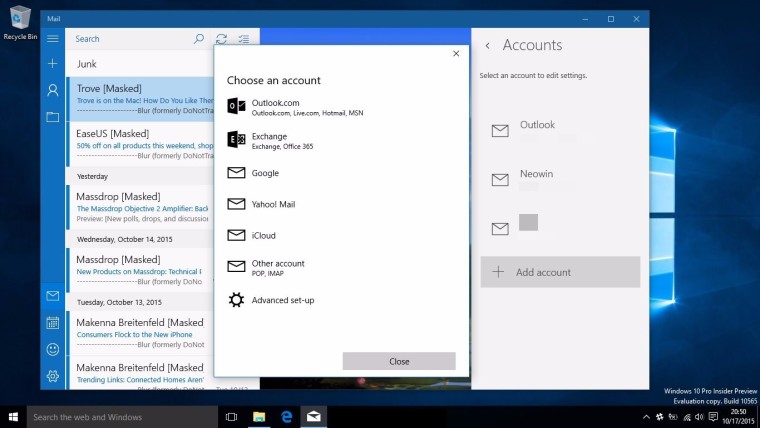760x428 pixels.
Task: Switch to Mail envelope icon in sidebar
Action: (53, 296)
